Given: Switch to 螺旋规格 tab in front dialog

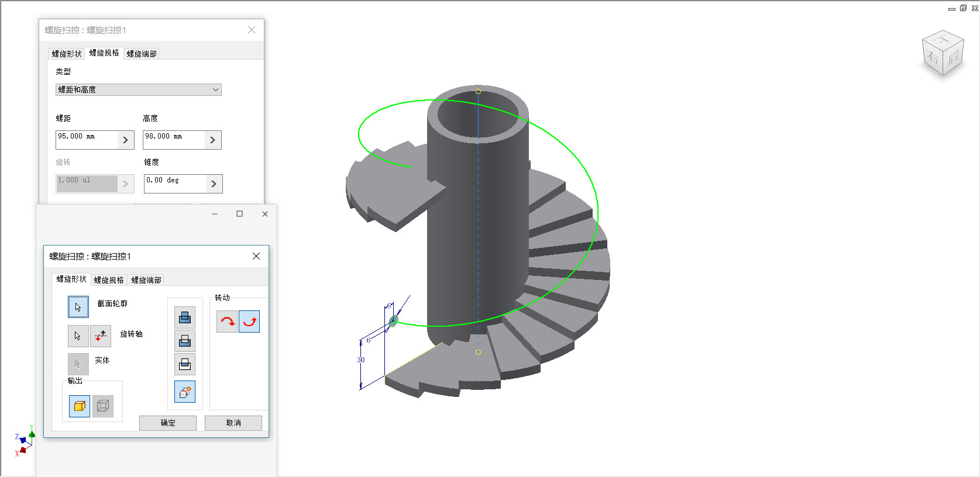Looking at the screenshot, I should click(x=109, y=280).
